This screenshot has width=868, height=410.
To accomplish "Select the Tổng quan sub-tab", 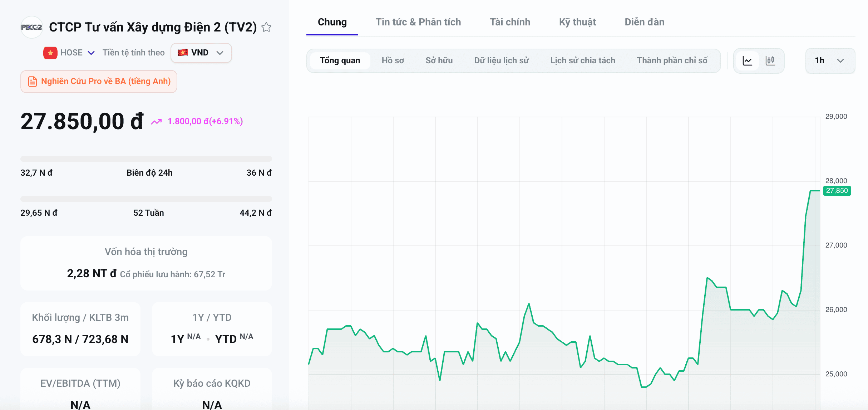I will click(x=340, y=61).
